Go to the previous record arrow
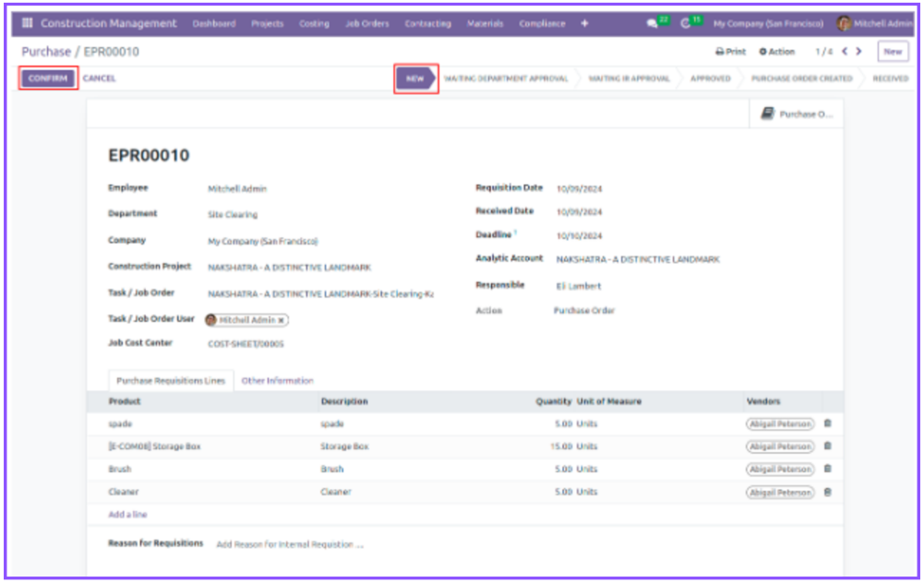The width and height of the screenshot is (924, 583). [x=844, y=52]
